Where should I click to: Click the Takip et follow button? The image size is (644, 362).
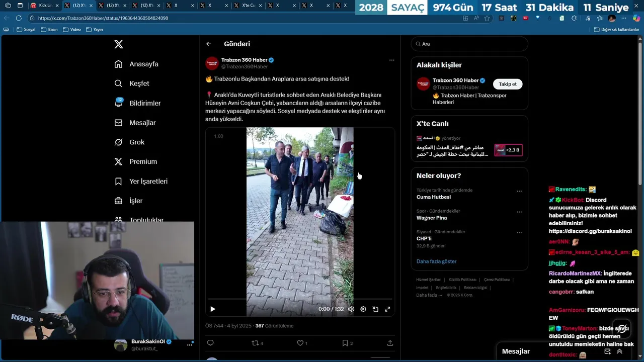(x=508, y=84)
